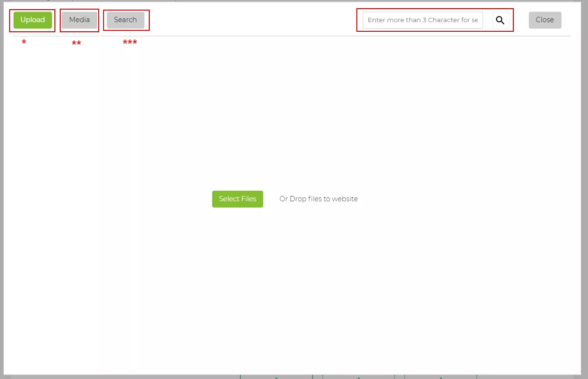The width and height of the screenshot is (588, 379).
Task: Select the Search tab
Action: click(x=125, y=20)
